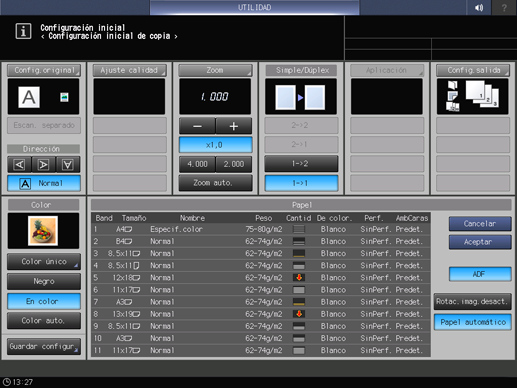Toggle the ADF button

[480, 274]
